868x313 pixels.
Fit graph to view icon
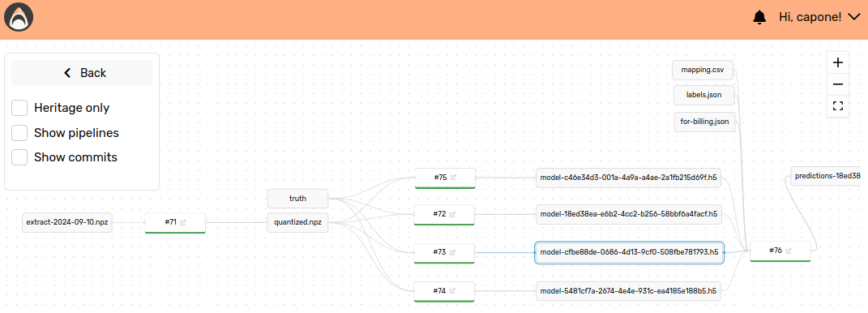tap(837, 105)
